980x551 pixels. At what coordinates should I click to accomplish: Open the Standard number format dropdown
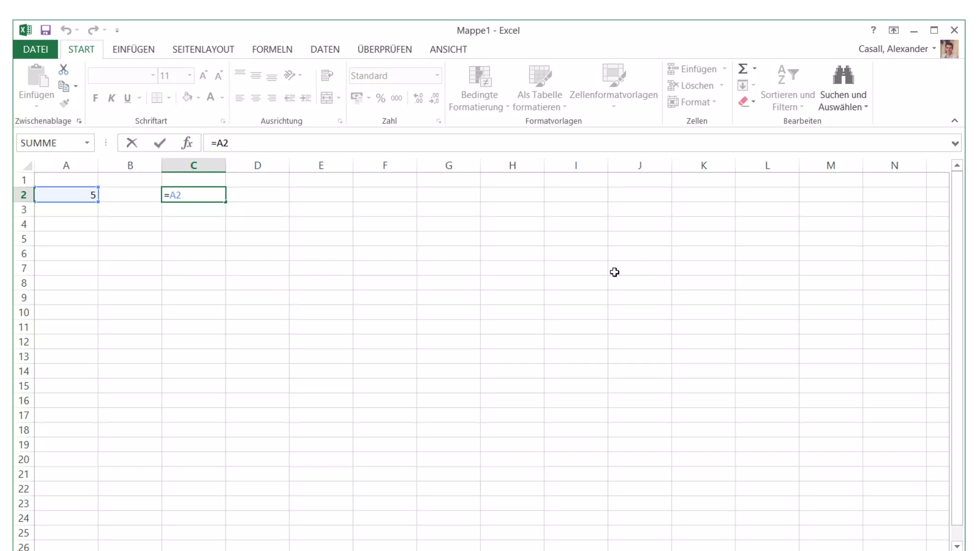[437, 76]
